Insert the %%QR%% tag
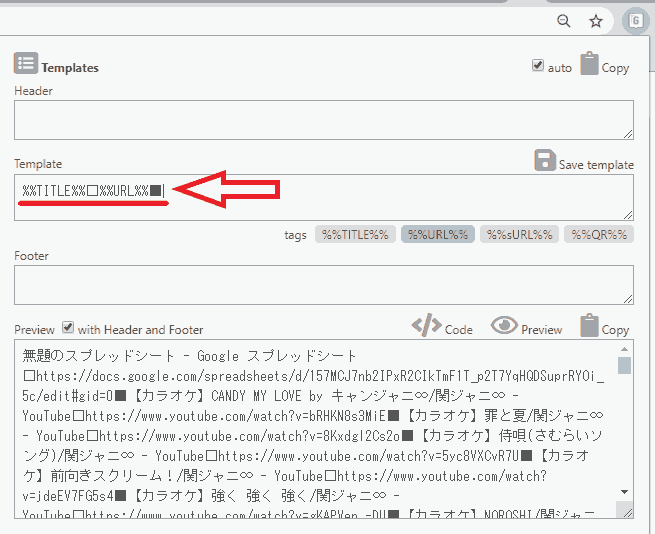 [599, 234]
